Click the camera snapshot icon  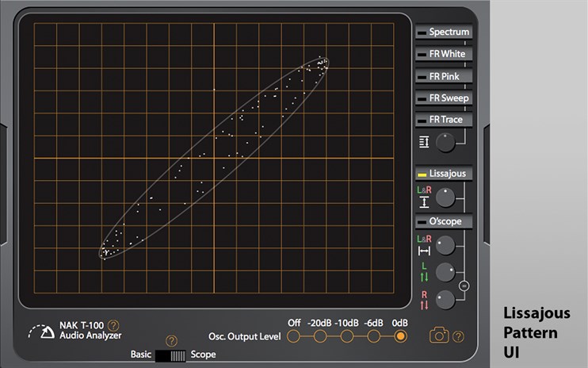[438, 335]
